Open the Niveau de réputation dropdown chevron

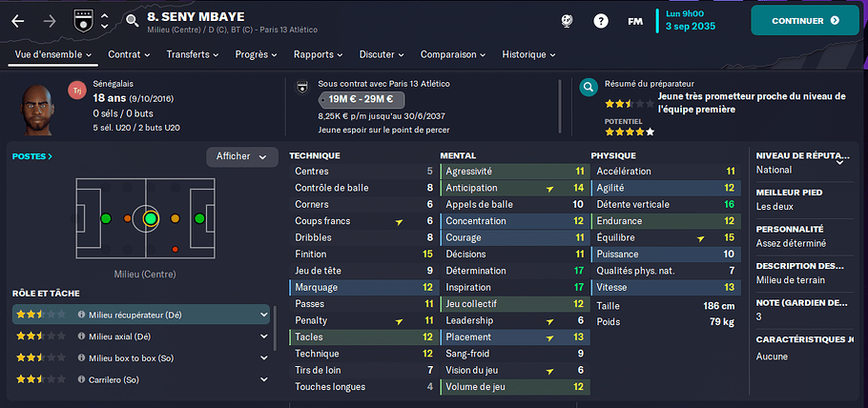point(839,162)
